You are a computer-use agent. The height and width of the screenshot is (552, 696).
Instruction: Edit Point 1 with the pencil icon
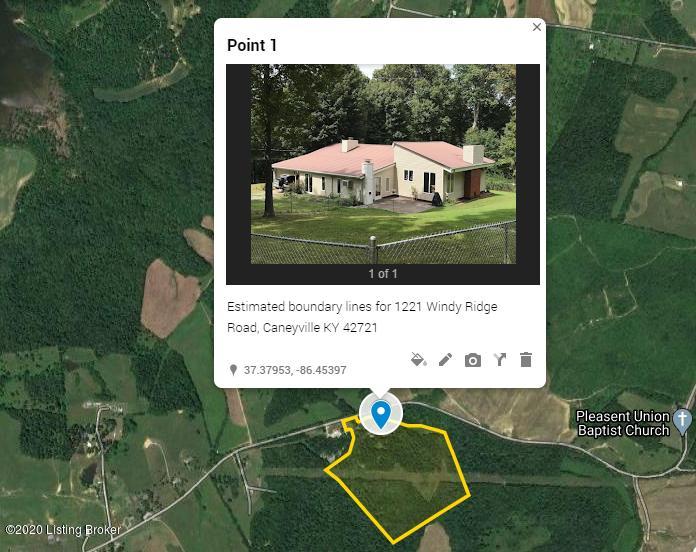446,360
